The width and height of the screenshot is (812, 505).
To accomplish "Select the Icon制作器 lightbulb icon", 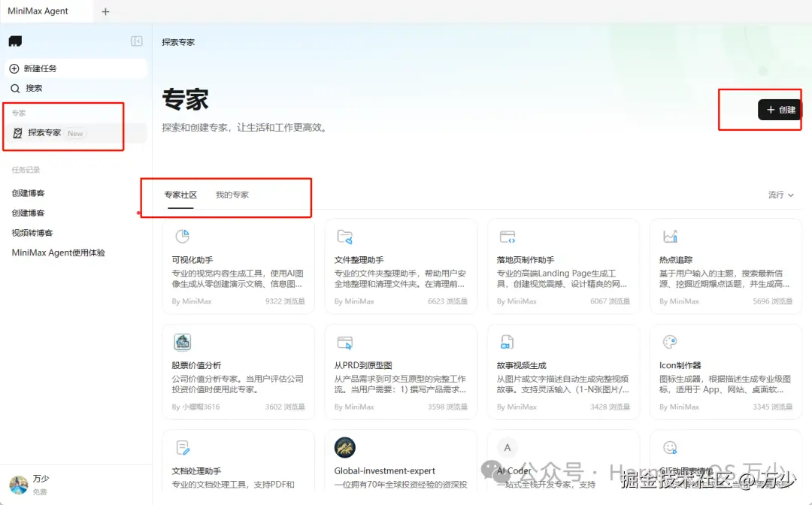I will pos(668,341).
